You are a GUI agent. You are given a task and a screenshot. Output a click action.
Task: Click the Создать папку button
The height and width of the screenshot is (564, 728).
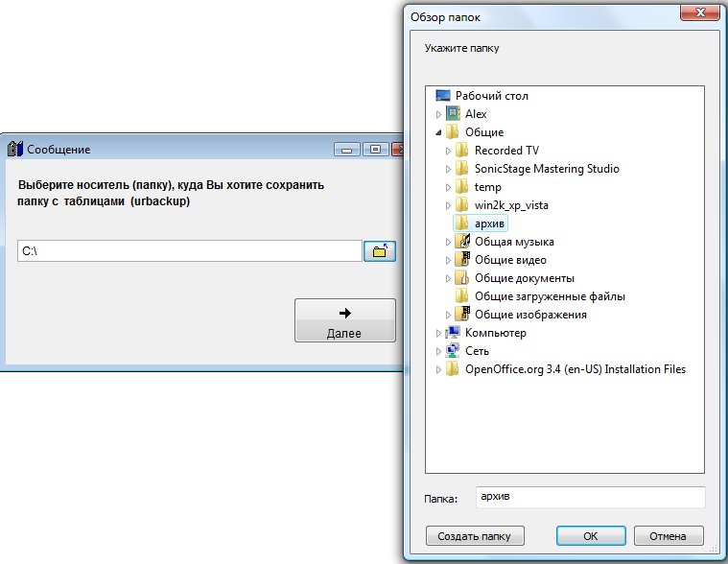[x=475, y=536]
